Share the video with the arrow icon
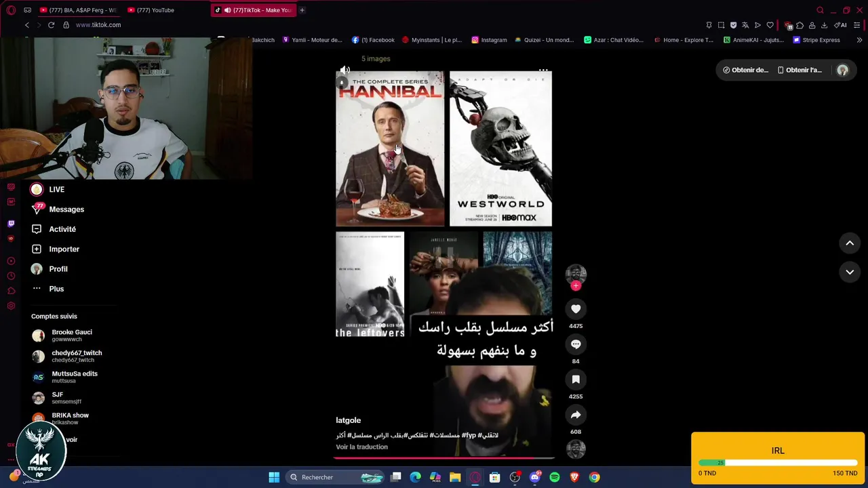 (576, 415)
